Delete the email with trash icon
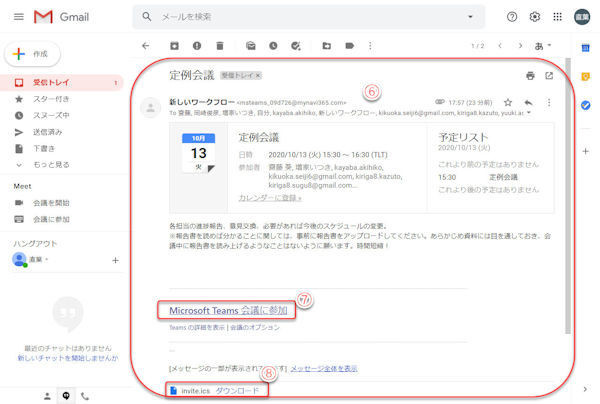This screenshot has height=404, width=600. [218, 46]
